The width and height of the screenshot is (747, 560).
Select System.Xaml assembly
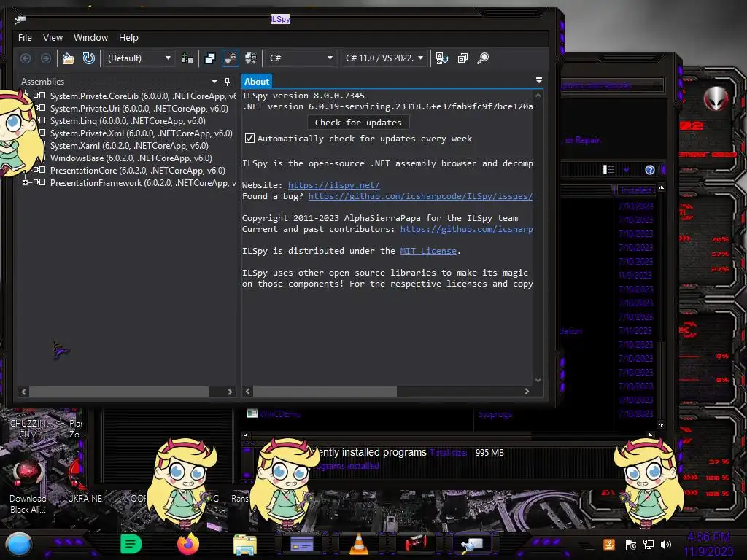[x=129, y=146]
